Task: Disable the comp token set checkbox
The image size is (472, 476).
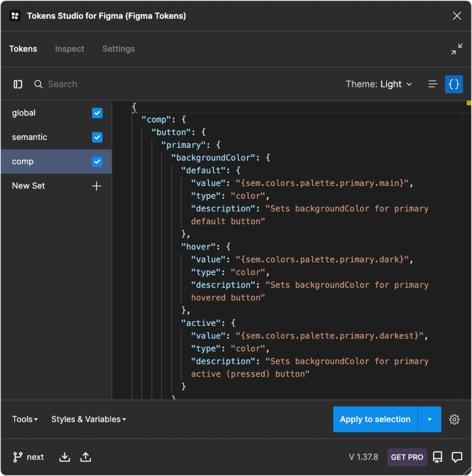Action: pyautogui.click(x=97, y=162)
